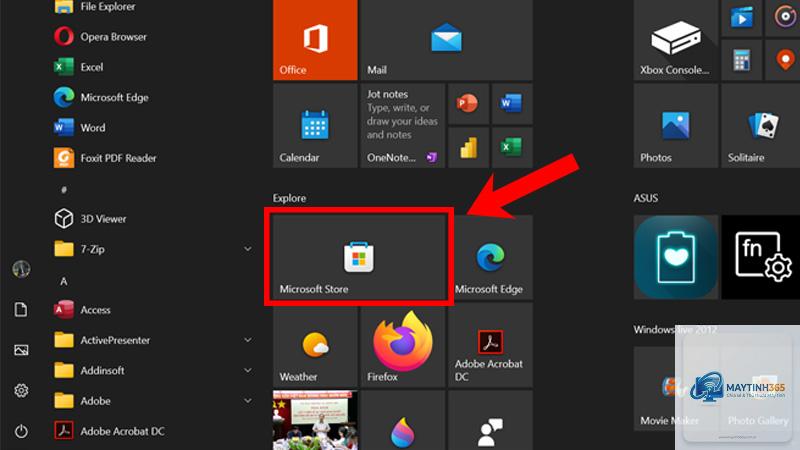800x450 pixels.
Task: Open Excel in the app list
Action: coord(153,67)
